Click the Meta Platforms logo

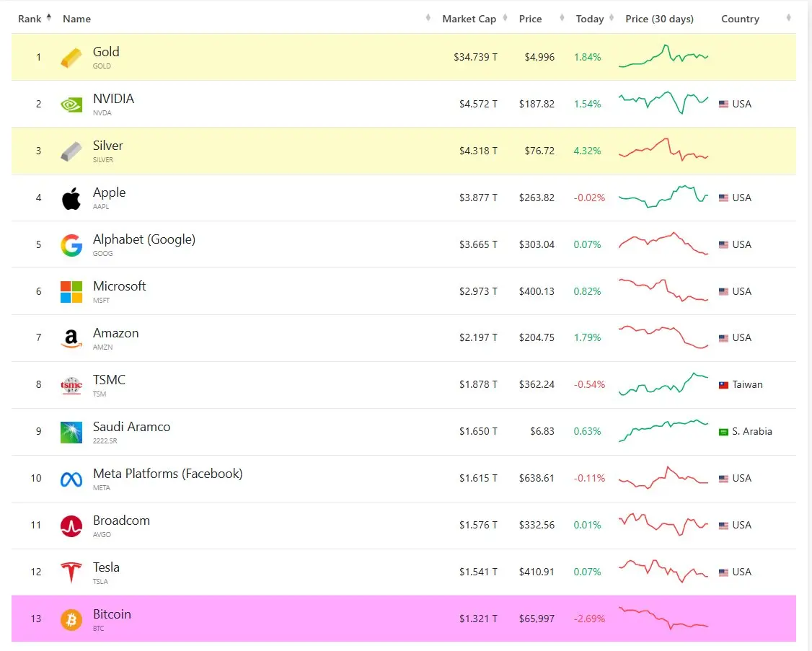coord(71,479)
